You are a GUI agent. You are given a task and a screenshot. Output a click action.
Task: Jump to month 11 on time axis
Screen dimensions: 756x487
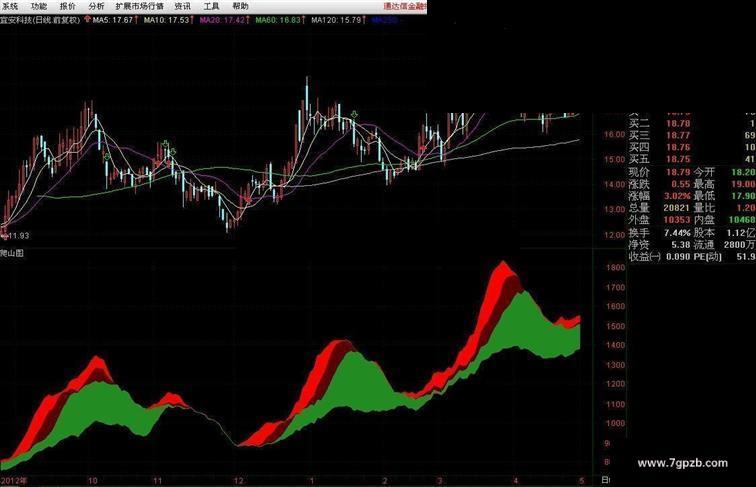[158, 481]
